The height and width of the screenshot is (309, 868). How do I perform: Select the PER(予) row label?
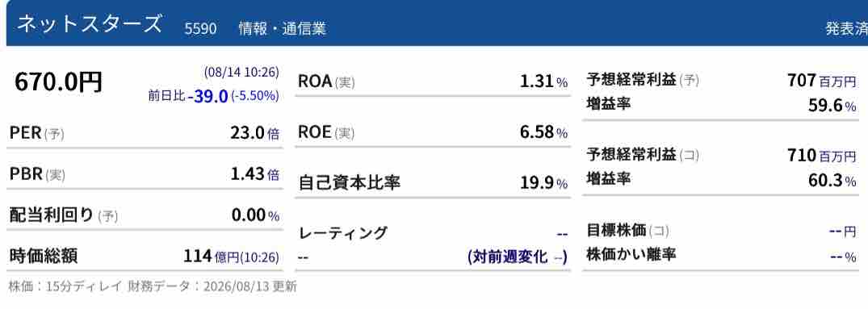tap(36, 133)
